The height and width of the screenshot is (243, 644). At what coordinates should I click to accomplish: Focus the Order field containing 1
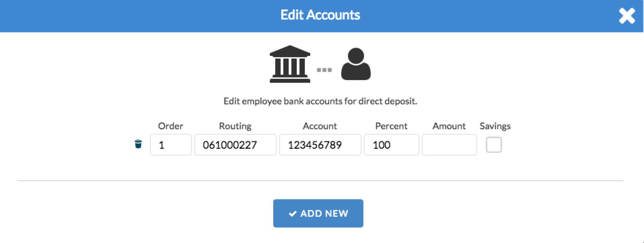[171, 145]
